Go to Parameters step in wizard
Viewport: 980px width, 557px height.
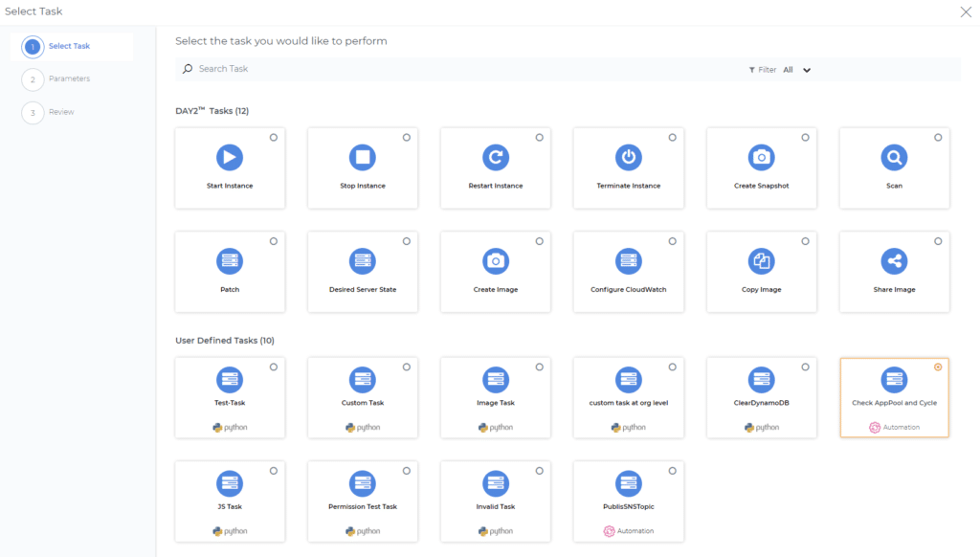[x=68, y=78]
